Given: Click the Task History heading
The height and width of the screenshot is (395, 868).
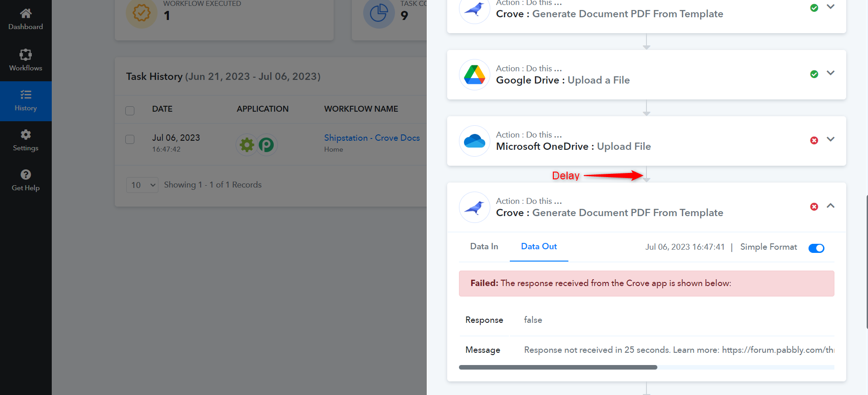Looking at the screenshot, I should coord(223,76).
